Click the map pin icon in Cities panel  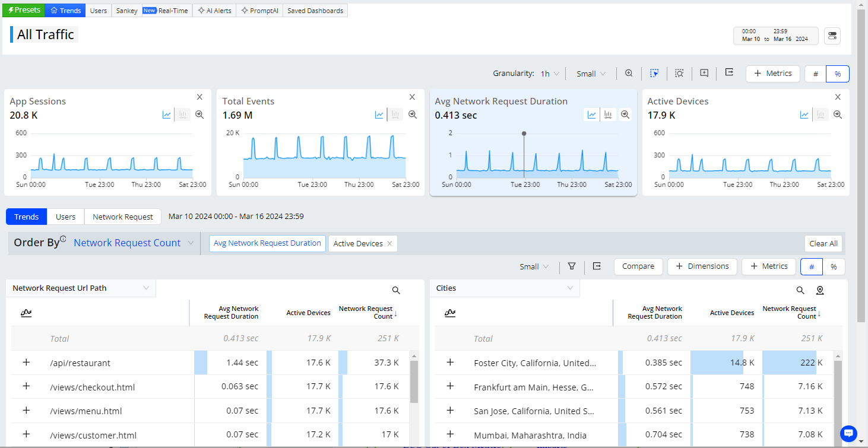(x=820, y=290)
